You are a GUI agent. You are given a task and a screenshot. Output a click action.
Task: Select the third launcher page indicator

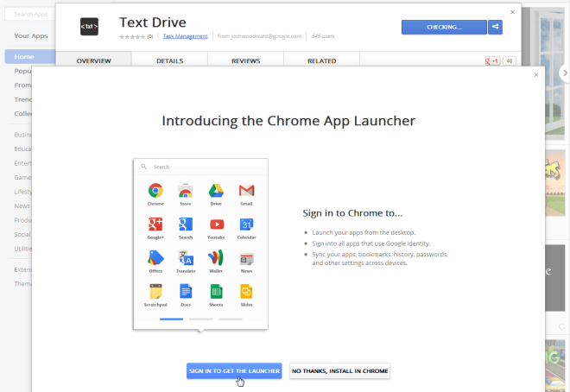pos(231,319)
